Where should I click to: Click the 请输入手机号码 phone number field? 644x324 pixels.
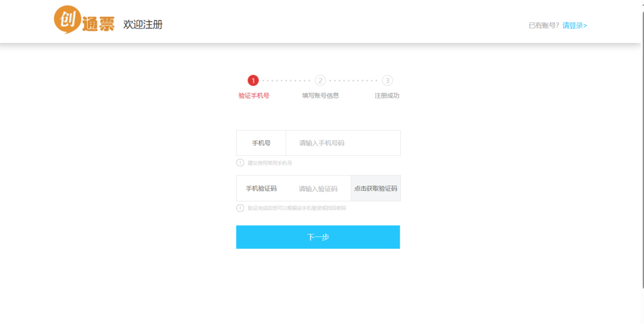[x=343, y=143]
